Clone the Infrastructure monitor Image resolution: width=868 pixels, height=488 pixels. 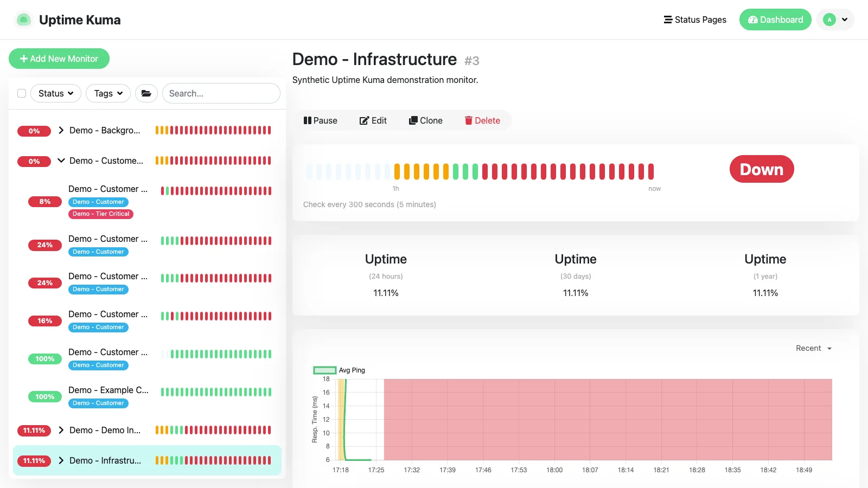(x=426, y=120)
